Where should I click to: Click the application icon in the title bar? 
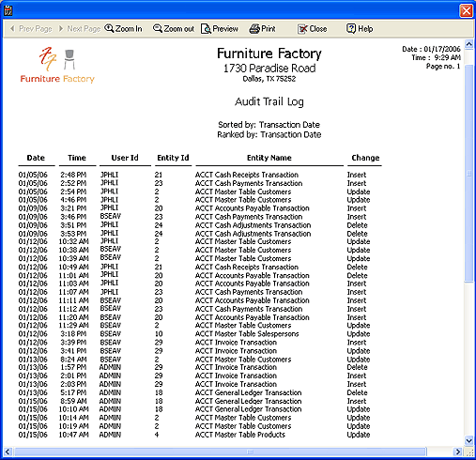pyautogui.click(x=8, y=10)
